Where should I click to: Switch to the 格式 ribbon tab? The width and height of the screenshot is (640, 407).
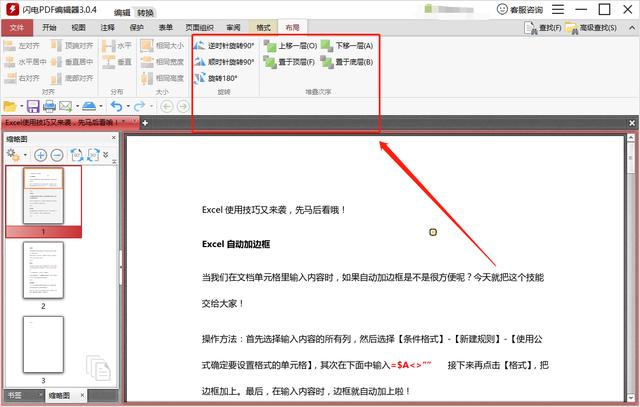tap(263, 28)
